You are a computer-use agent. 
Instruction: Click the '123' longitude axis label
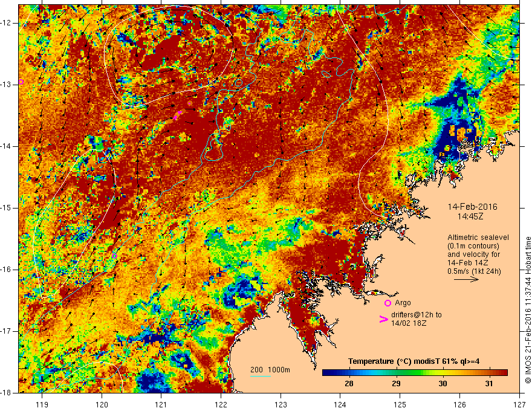click(x=281, y=404)
